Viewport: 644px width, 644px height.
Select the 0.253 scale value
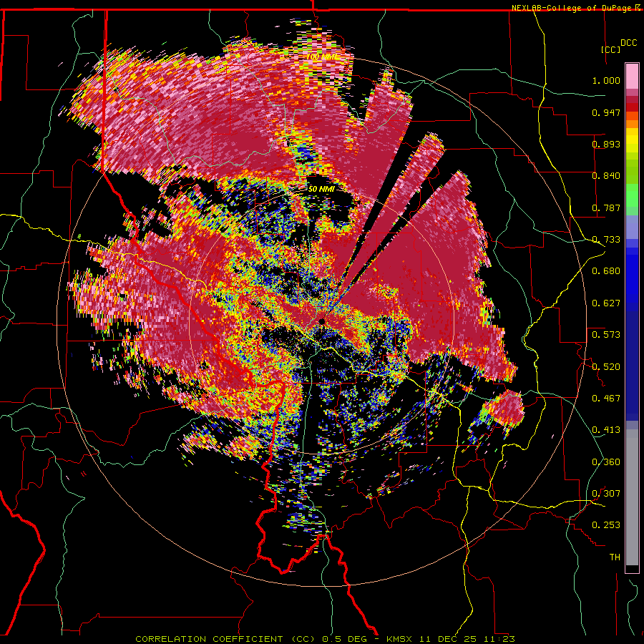(x=606, y=525)
